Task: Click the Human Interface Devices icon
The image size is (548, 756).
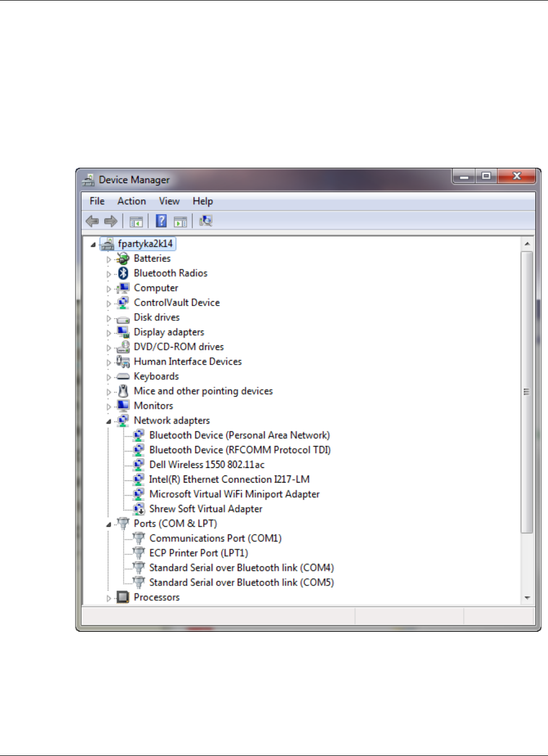Action: [x=124, y=362]
